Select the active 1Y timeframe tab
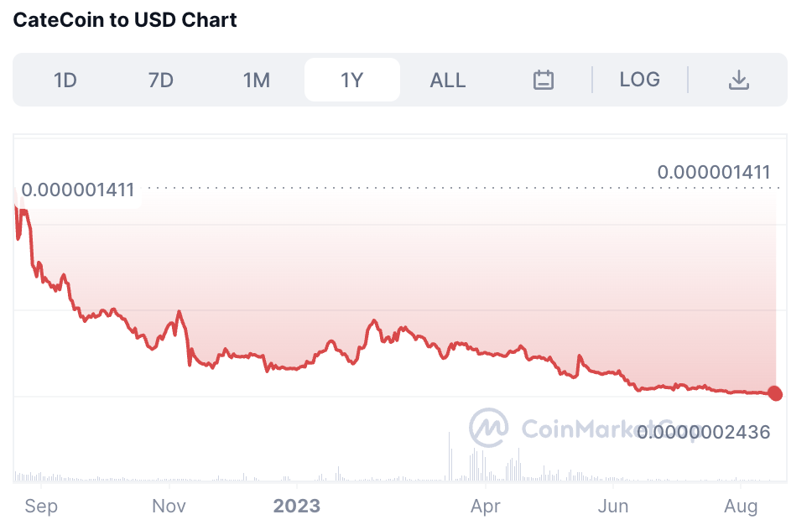 352,80
